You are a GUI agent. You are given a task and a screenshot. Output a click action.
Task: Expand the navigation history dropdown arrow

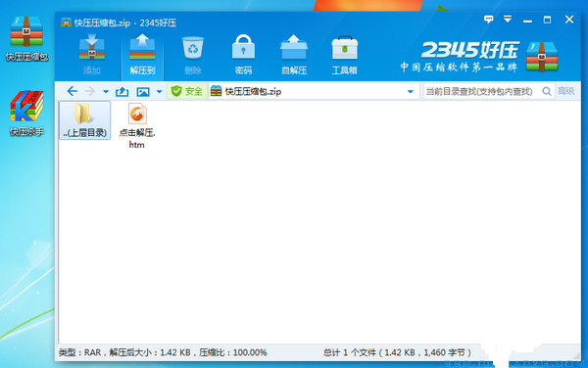click(106, 92)
